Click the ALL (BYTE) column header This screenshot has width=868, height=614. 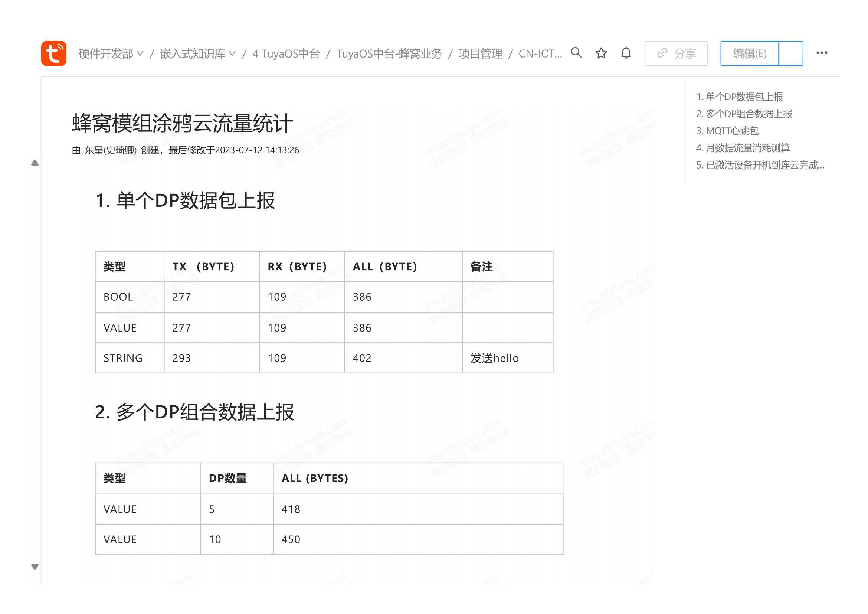click(403, 267)
